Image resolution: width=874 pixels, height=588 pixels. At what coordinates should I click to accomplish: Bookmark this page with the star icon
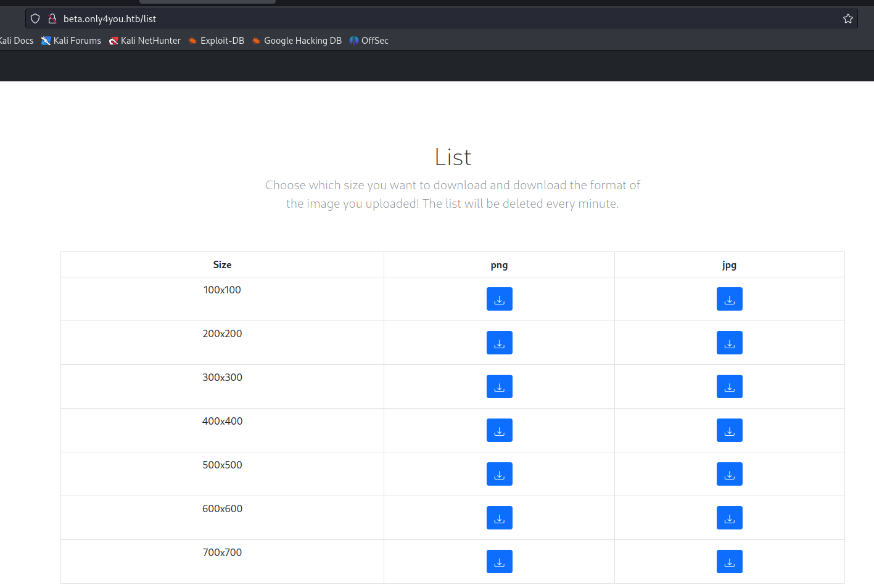847,18
